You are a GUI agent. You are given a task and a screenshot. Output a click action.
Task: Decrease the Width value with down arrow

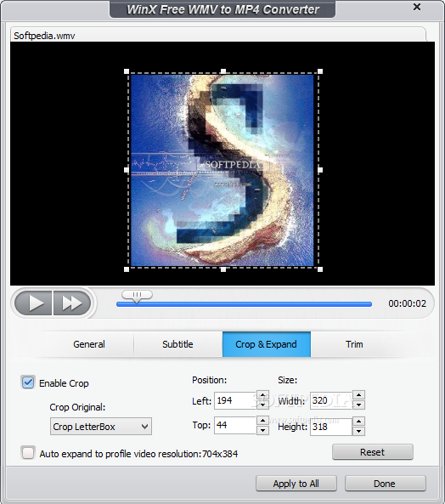358,405
